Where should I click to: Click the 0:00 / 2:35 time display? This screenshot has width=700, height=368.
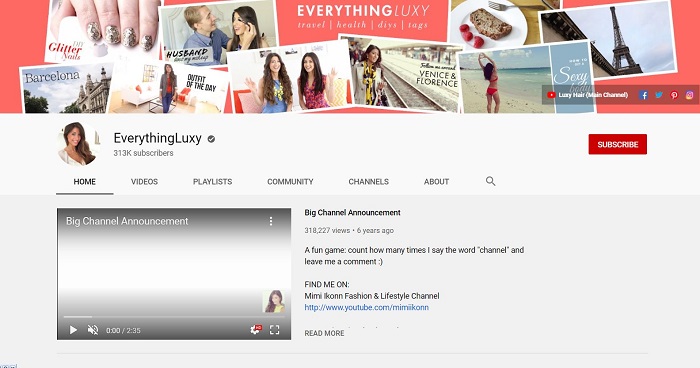click(x=123, y=330)
